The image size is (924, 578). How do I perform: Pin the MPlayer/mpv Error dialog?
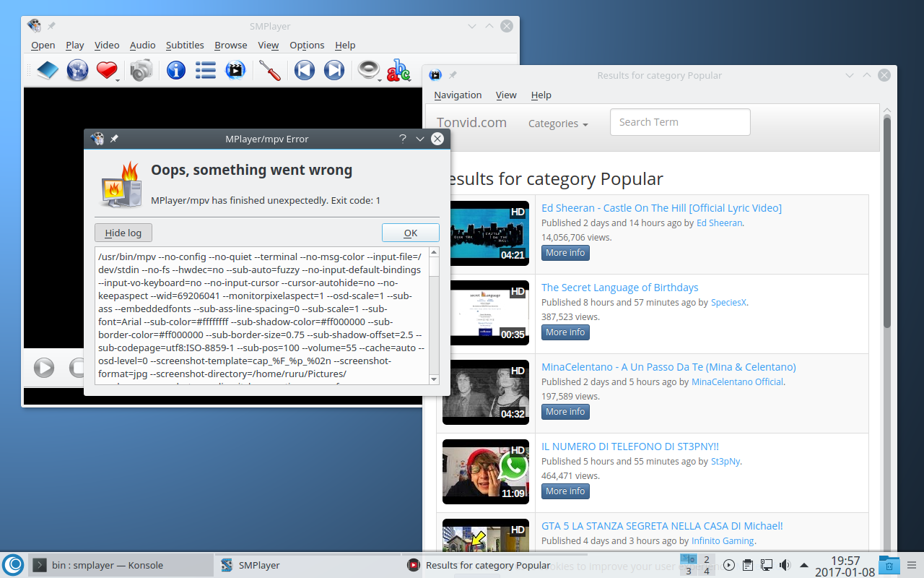(x=114, y=139)
